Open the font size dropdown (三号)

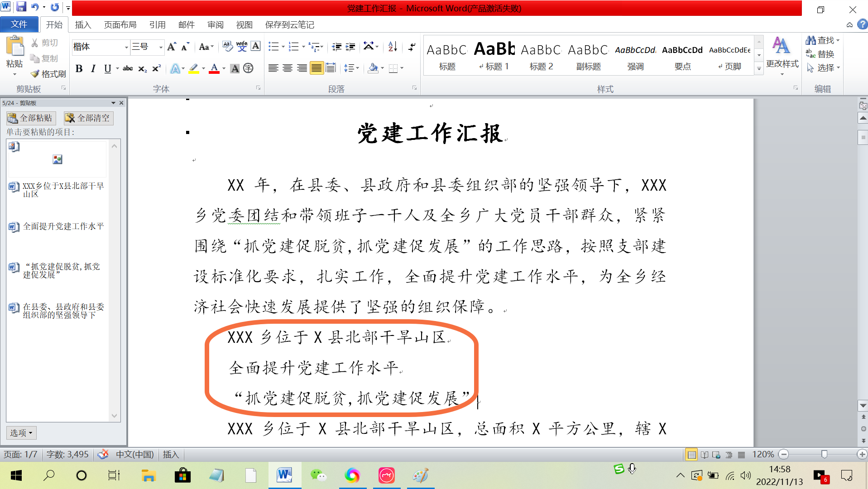pyautogui.click(x=160, y=47)
